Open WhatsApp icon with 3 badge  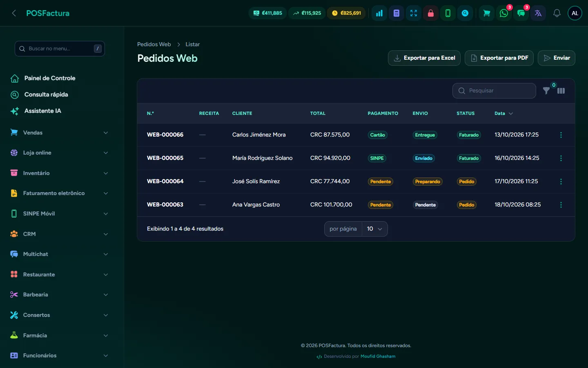504,13
